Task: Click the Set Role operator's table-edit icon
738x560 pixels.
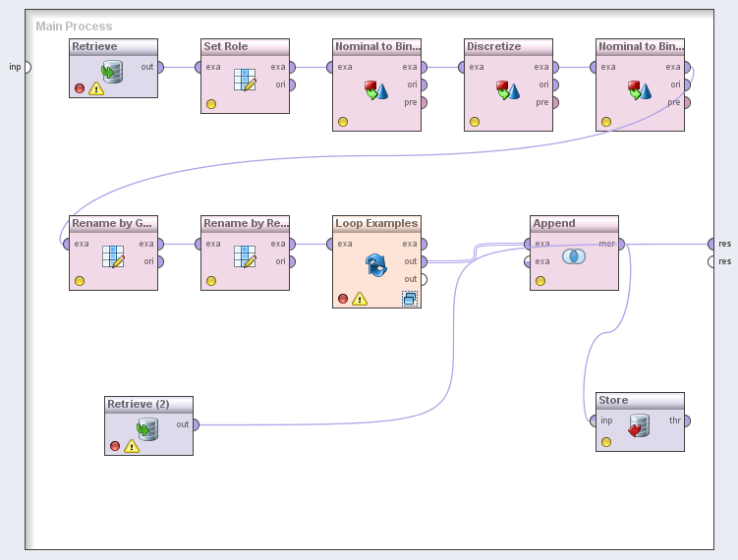Action: point(245,80)
